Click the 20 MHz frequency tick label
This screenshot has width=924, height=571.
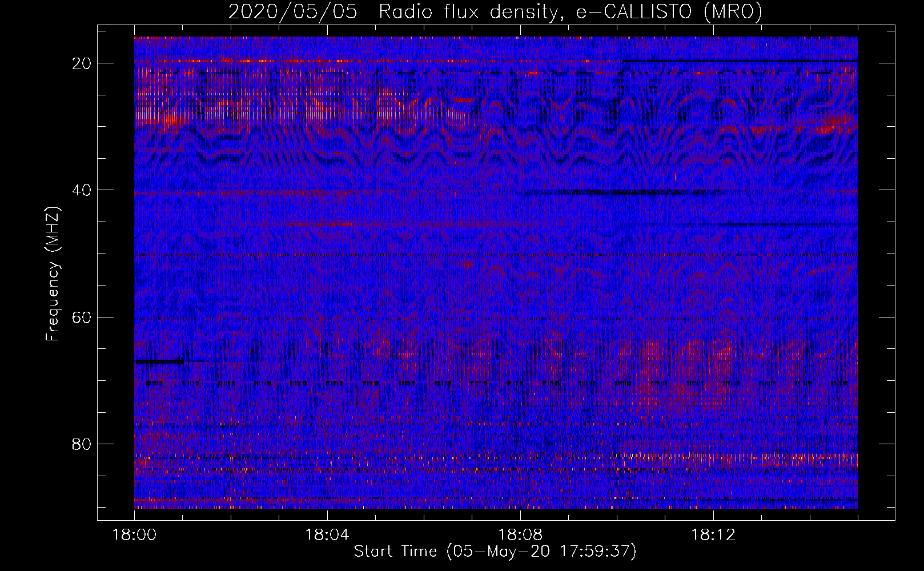(x=82, y=63)
